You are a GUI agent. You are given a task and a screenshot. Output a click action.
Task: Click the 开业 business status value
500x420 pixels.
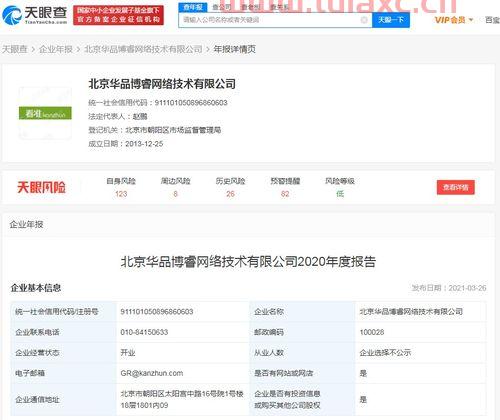click(128, 353)
